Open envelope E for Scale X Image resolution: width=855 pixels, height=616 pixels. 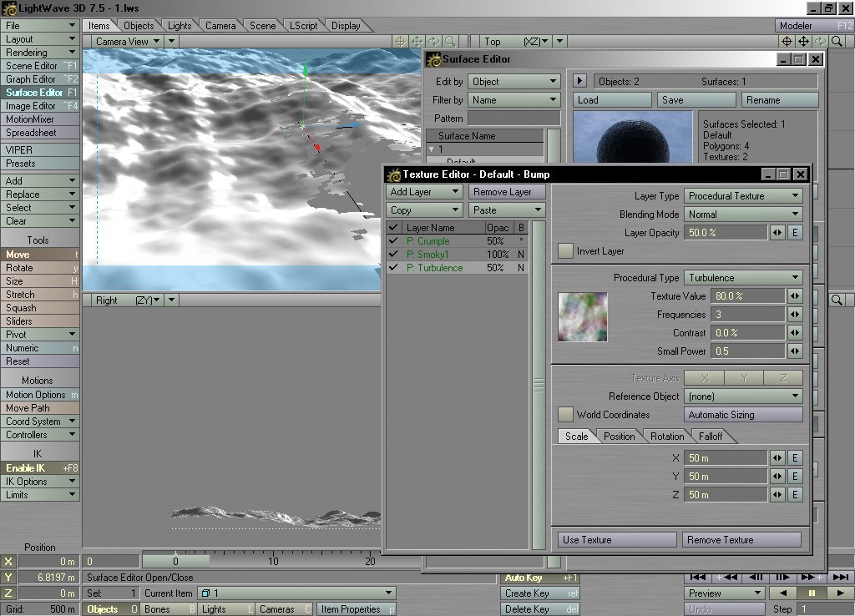(795, 458)
